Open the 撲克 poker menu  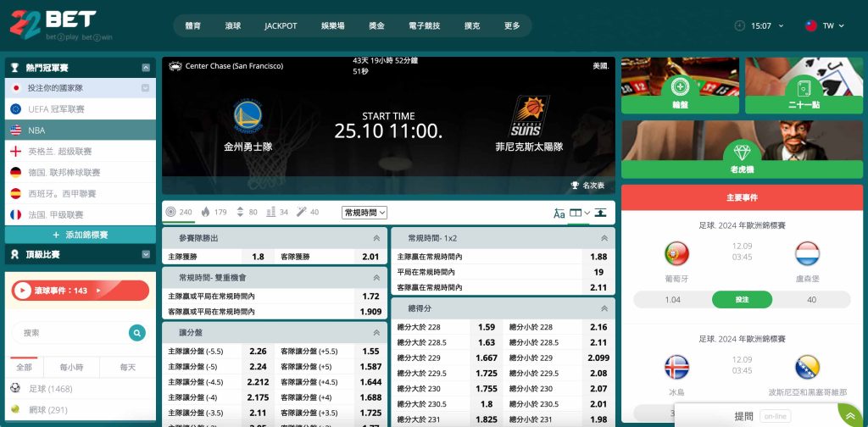coord(472,25)
